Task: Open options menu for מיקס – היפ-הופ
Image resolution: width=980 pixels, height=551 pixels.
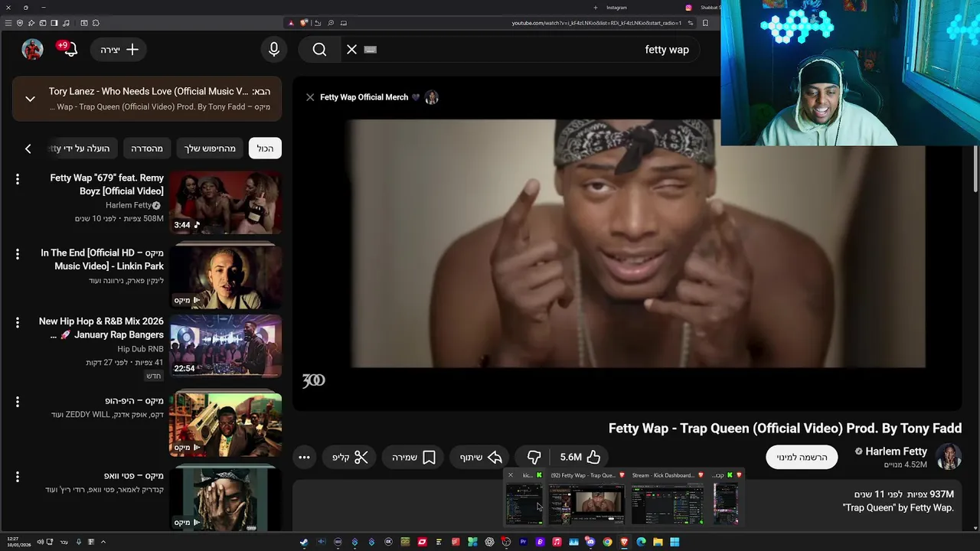Action: pyautogui.click(x=18, y=401)
